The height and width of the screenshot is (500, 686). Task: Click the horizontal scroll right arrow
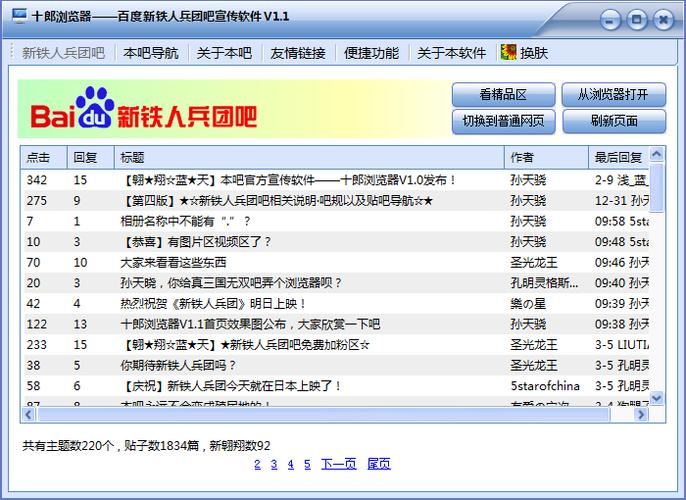[x=641, y=414]
